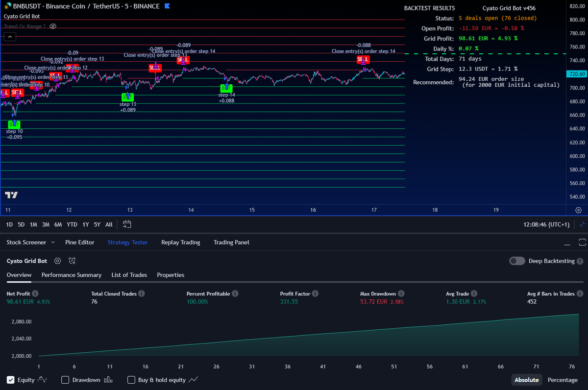Set chart range to All
The image size is (588, 390).
click(109, 224)
